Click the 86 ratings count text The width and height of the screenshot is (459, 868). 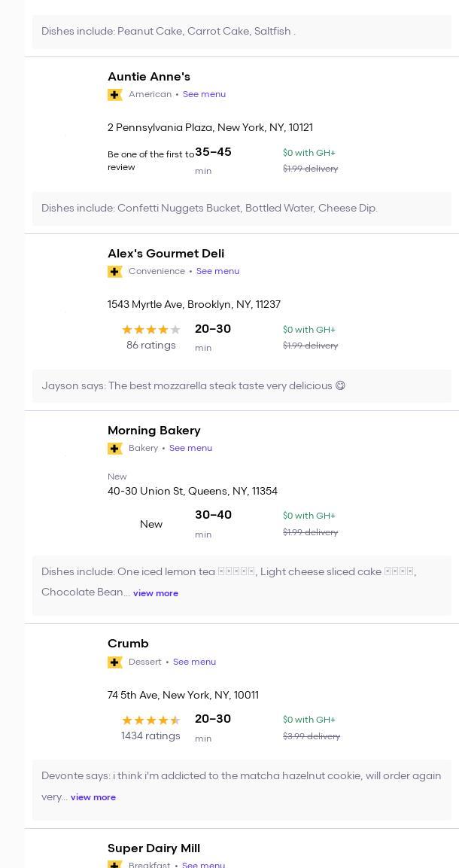150,346
